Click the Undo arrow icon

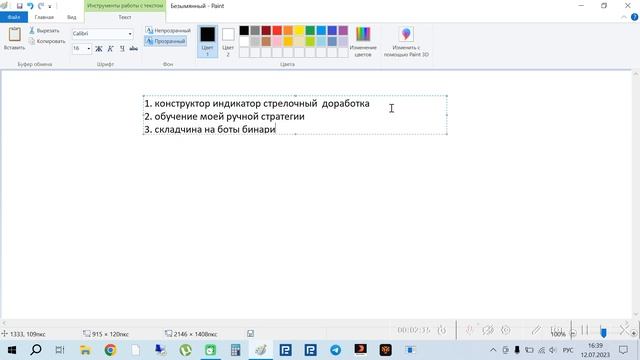point(30,6)
